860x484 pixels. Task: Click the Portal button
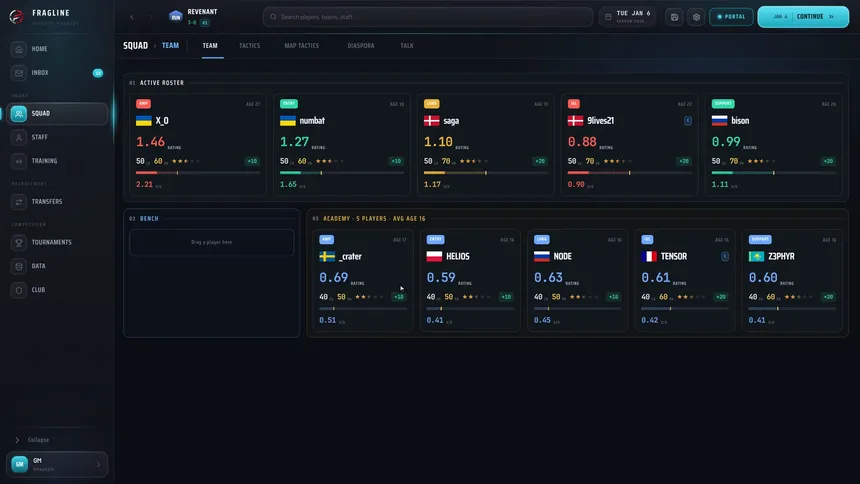(x=731, y=17)
